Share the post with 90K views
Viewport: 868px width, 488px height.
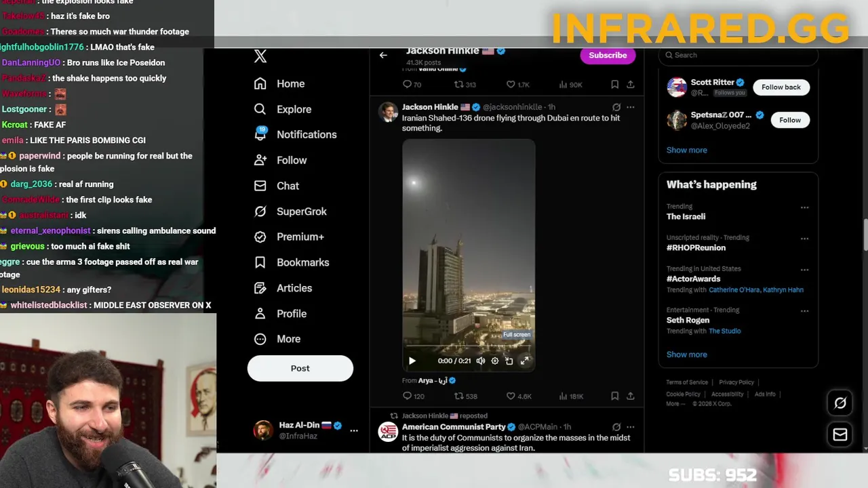[630, 85]
